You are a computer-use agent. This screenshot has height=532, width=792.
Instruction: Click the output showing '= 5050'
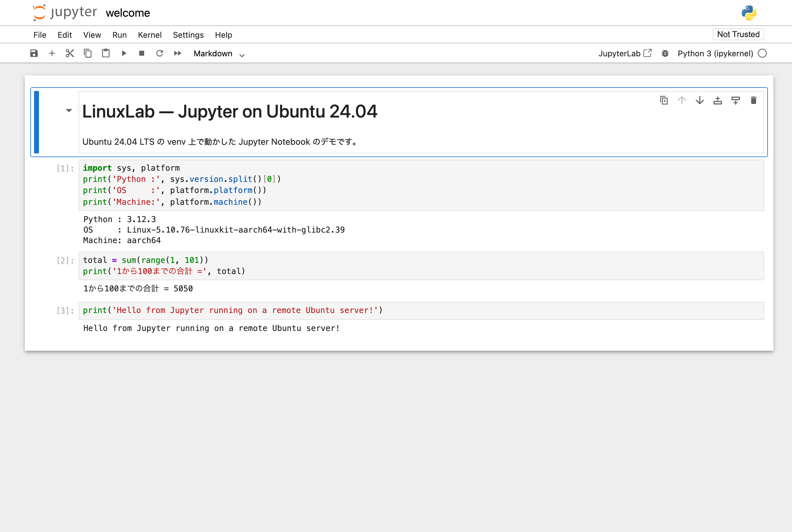click(138, 289)
